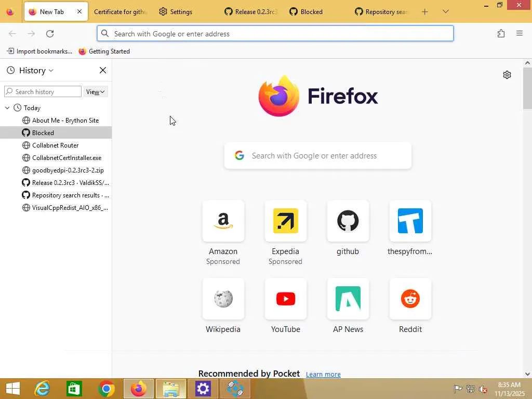The height and width of the screenshot is (399, 532).
Task: Open the Blocked history entry
Action: click(x=56, y=132)
